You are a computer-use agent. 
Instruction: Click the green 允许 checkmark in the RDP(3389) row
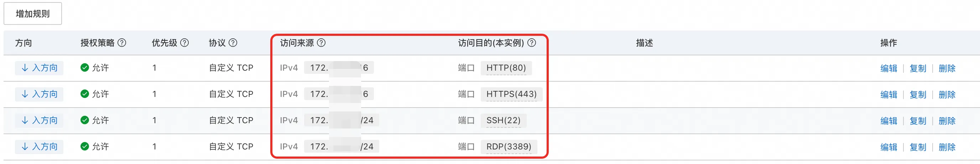pyautogui.click(x=84, y=147)
